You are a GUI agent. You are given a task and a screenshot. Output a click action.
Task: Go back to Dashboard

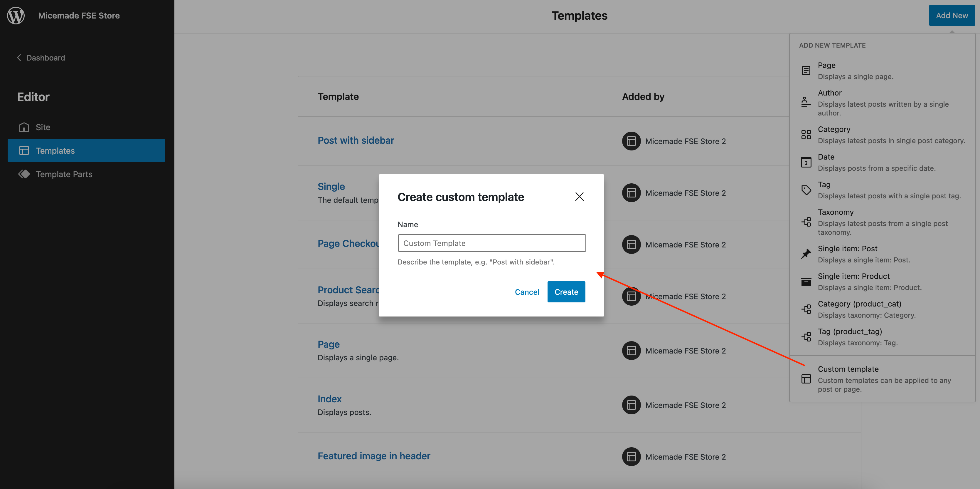(41, 58)
